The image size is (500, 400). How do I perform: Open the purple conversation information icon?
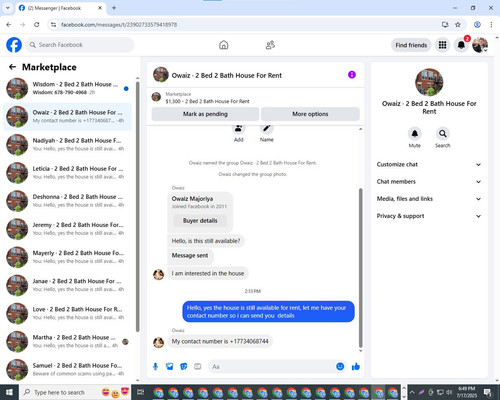tap(352, 75)
